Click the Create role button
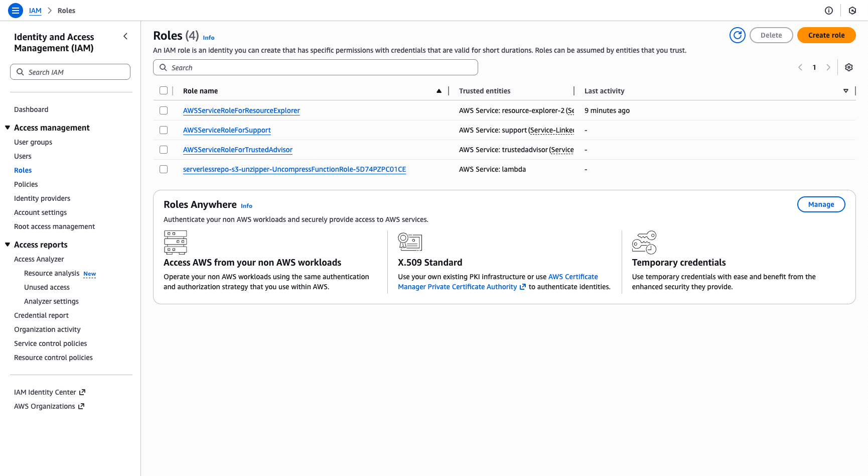The width and height of the screenshot is (868, 476). click(x=826, y=35)
